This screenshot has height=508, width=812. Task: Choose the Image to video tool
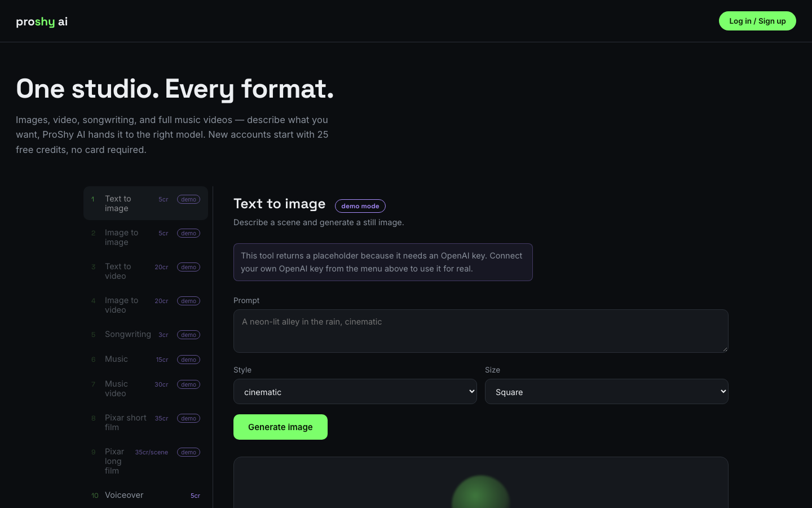(x=145, y=305)
